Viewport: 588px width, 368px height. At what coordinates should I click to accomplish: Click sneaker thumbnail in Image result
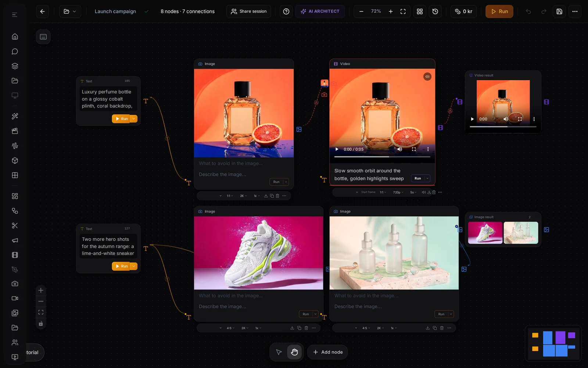point(485,233)
